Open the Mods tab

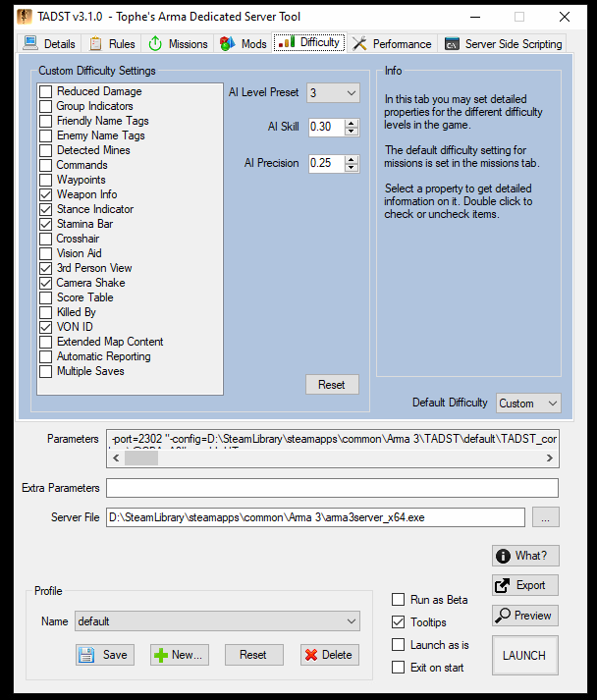pyautogui.click(x=243, y=44)
